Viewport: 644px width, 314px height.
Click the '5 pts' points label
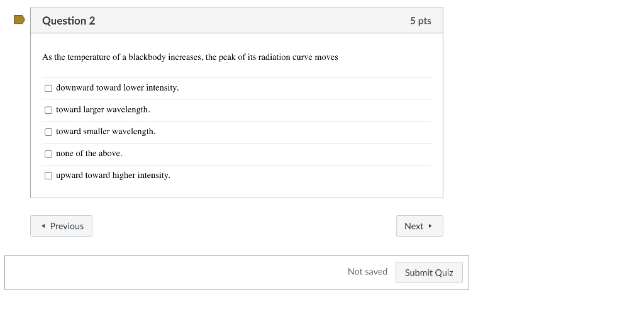420,21
